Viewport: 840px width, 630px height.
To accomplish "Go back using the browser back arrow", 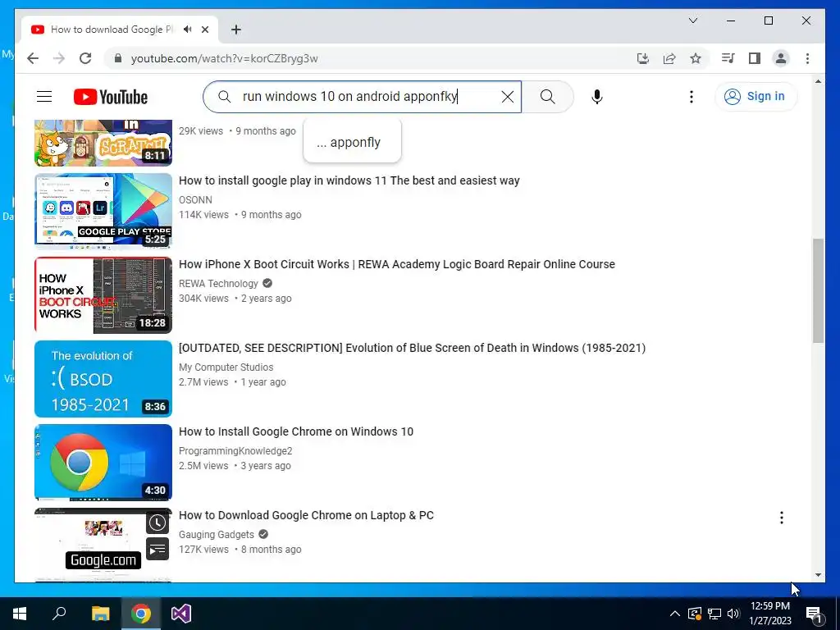I will click(33, 58).
